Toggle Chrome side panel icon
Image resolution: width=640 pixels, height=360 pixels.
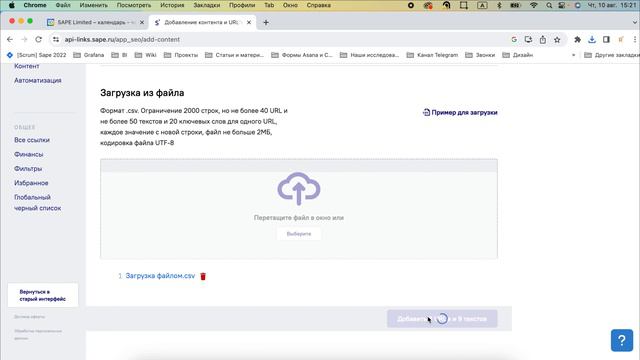[606, 40]
